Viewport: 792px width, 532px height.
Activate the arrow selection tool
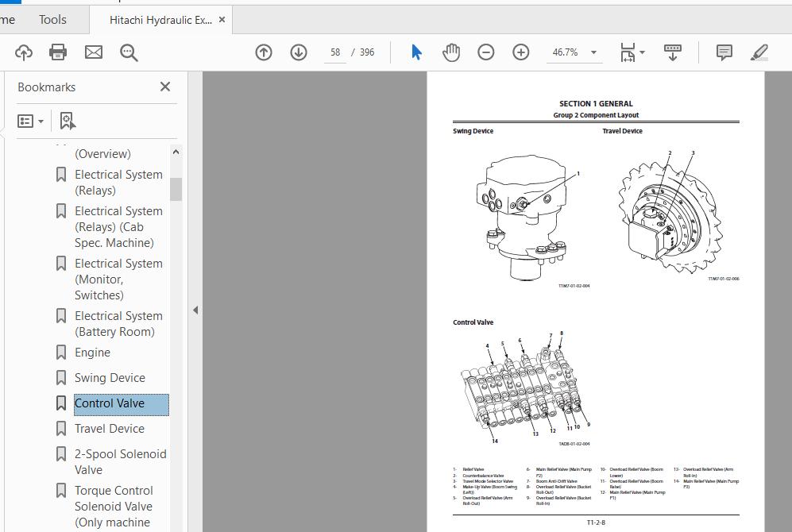pos(416,52)
